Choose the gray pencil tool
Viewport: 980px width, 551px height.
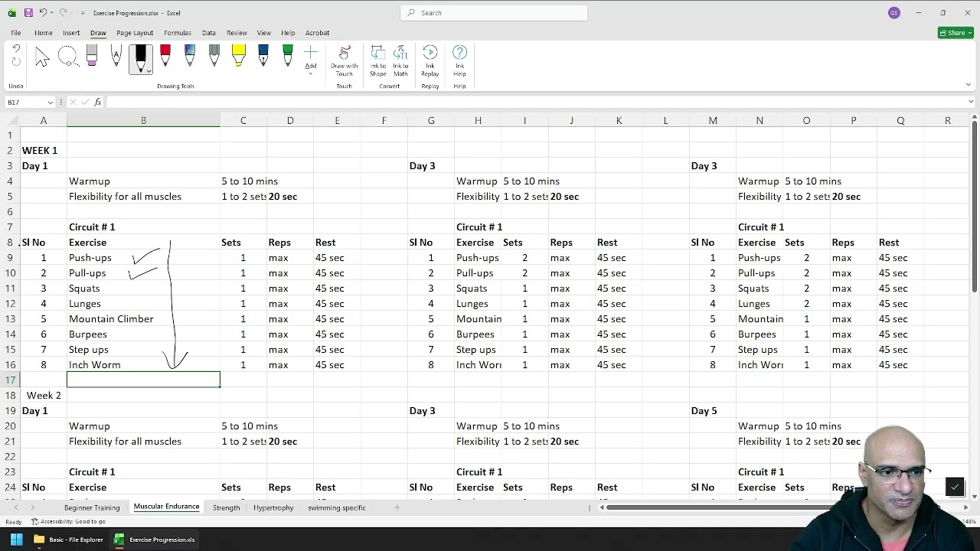point(214,57)
